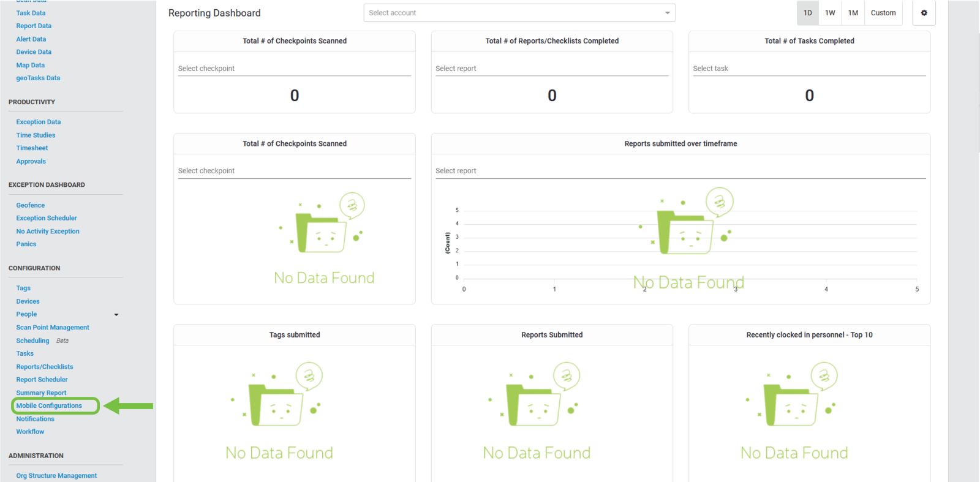This screenshot has width=980, height=482.
Task: Open Time Studies page
Action: click(36, 135)
